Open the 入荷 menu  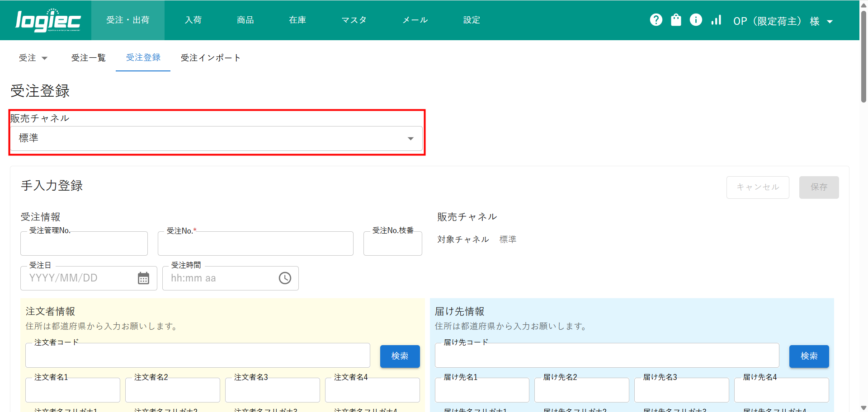coord(193,20)
